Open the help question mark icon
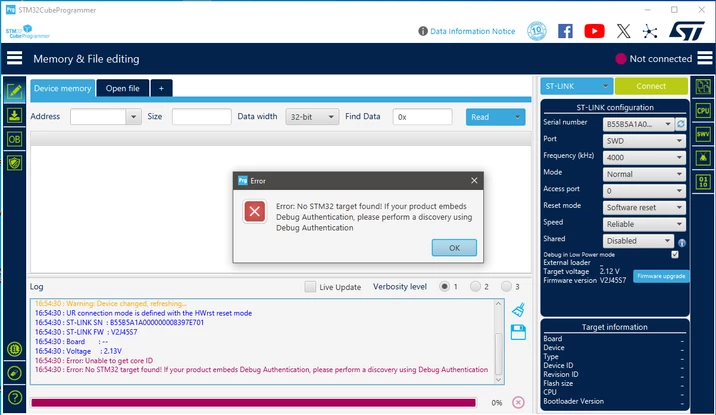 coord(15,398)
